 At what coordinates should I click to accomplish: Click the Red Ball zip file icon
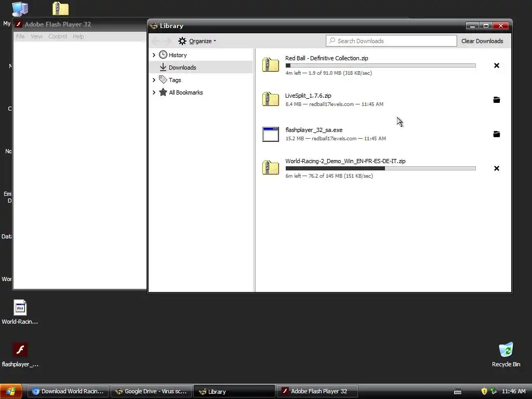click(270, 65)
